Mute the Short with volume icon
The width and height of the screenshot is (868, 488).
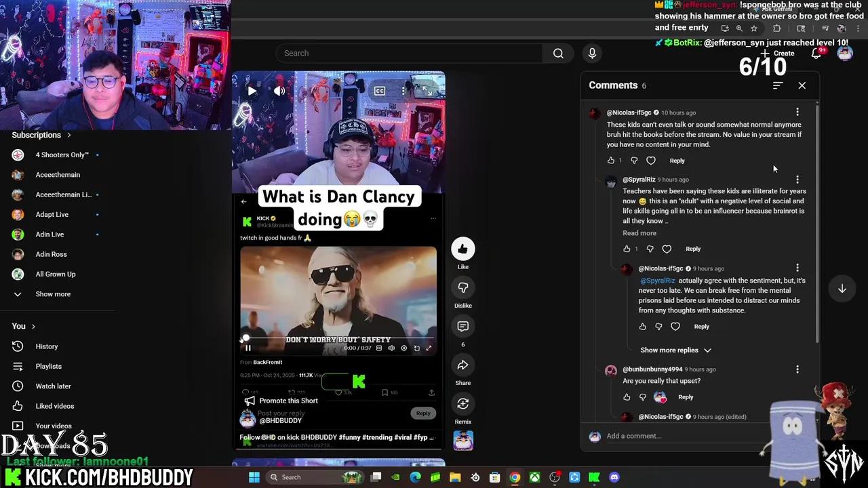[279, 91]
